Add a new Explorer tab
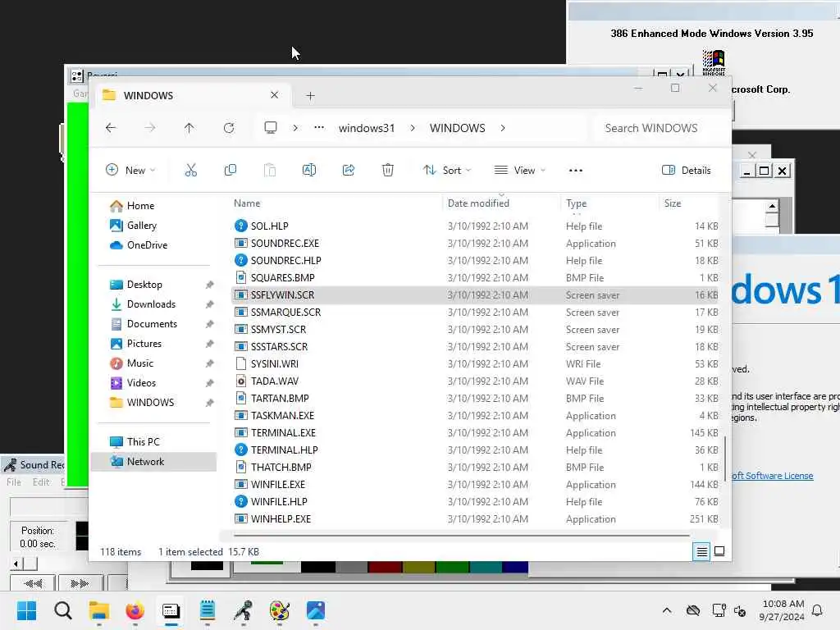This screenshot has height=630, width=840. 310,96
